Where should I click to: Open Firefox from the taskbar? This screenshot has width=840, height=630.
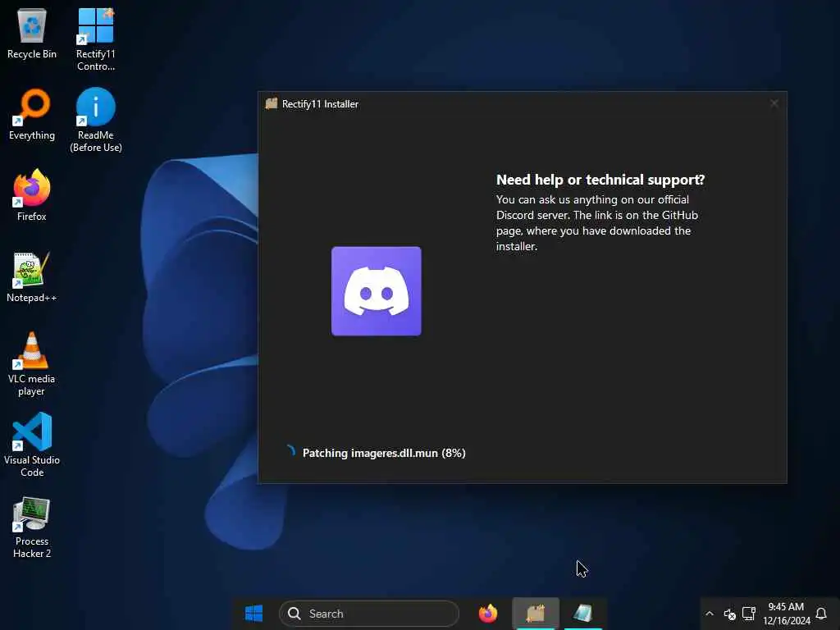coord(488,614)
